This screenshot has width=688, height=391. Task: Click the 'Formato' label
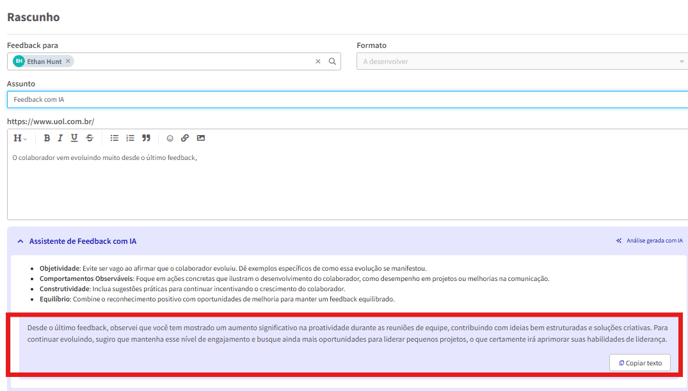click(371, 45)
